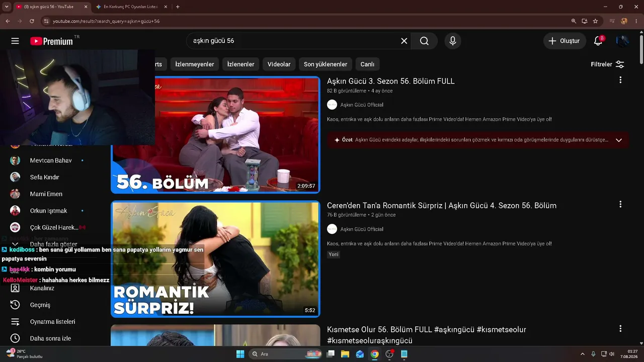
Task: Open the Windows Start menu
Action: click(240, 354)
